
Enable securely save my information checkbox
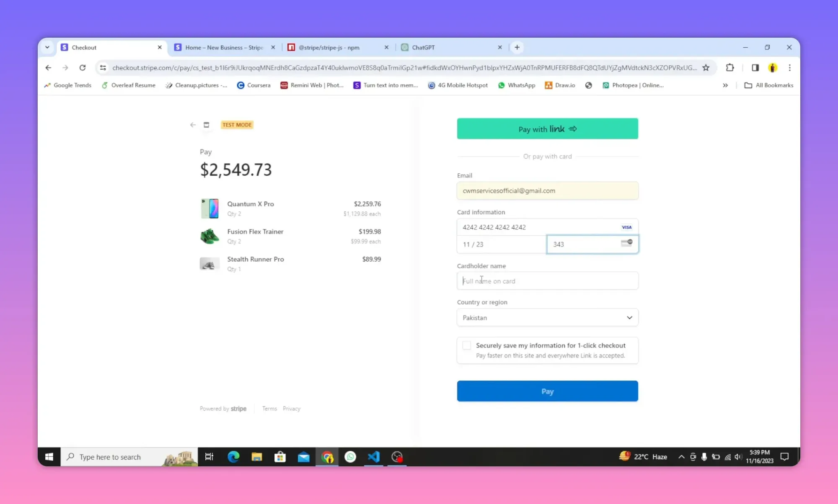pyautogui.click(x=466, y=345)
